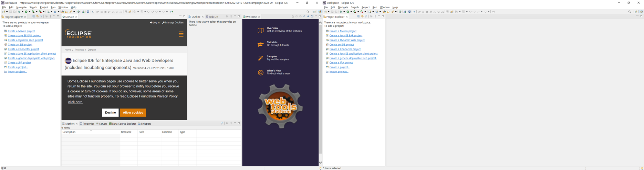Open the Window menu in left window
Viewport: 644px width, 170px height.
tap(63, 7)
